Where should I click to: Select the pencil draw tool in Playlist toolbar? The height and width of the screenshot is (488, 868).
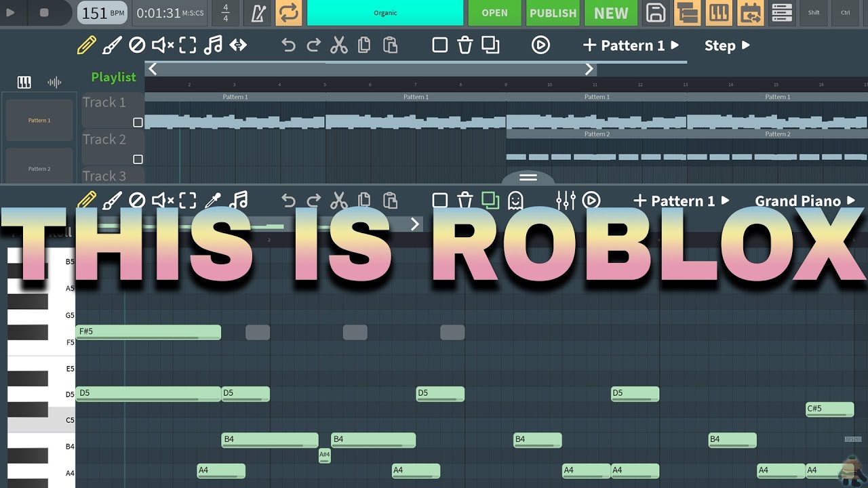pos(87,45)
